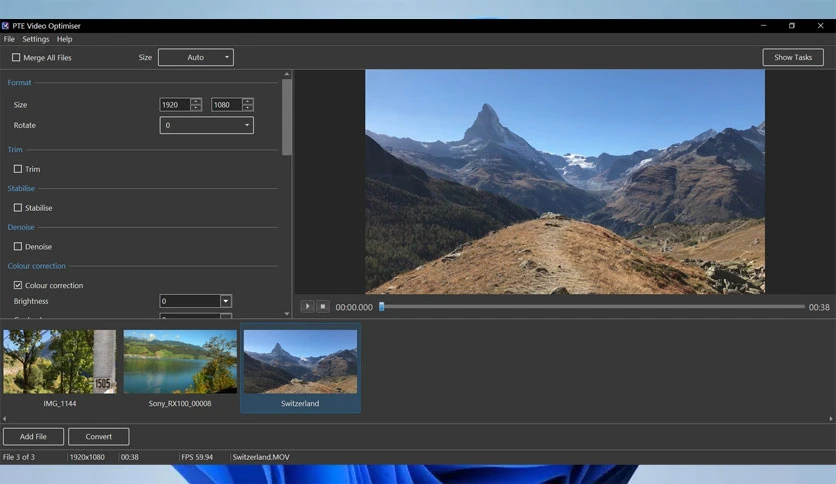Click the File 3 of 3 status text
This screenshot has width=836, height=484.
(x=19, y=457)
